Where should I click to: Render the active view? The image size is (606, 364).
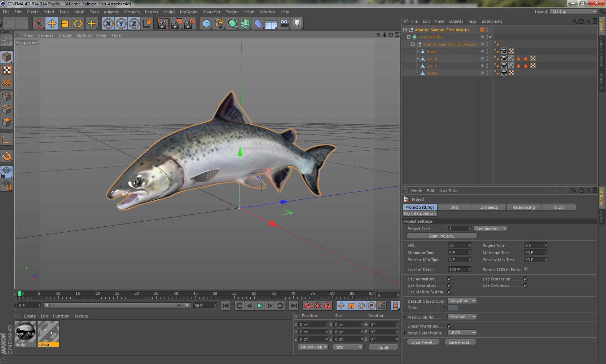(163, 24)
